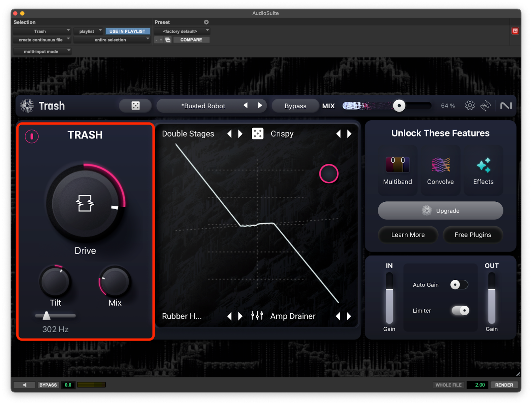Click the Upgrade button
The image size is (532, 405).
440,211
